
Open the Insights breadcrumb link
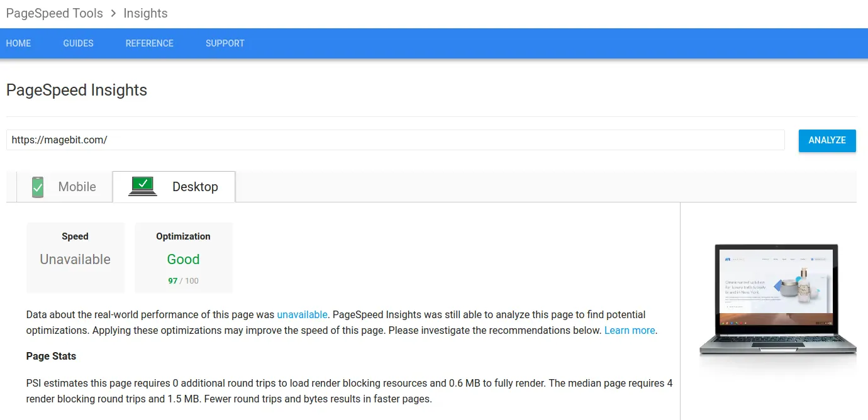click(145, 13)
